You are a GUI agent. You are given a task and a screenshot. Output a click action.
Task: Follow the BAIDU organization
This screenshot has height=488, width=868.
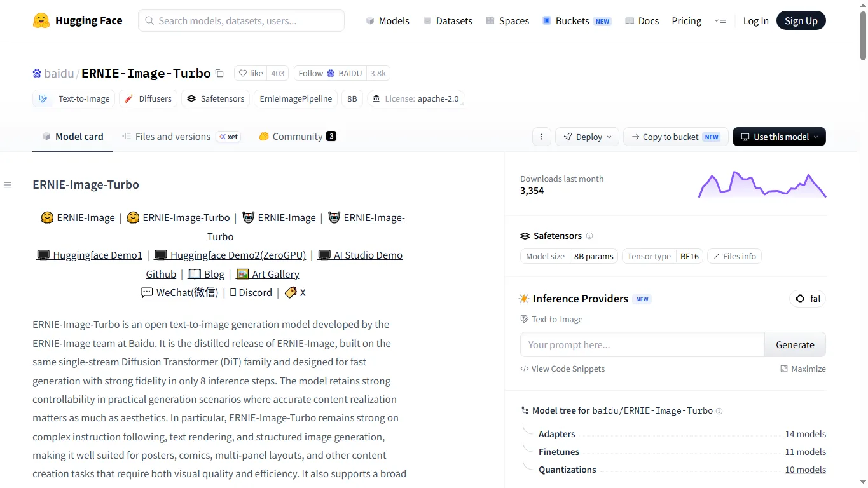pos(330,73)
